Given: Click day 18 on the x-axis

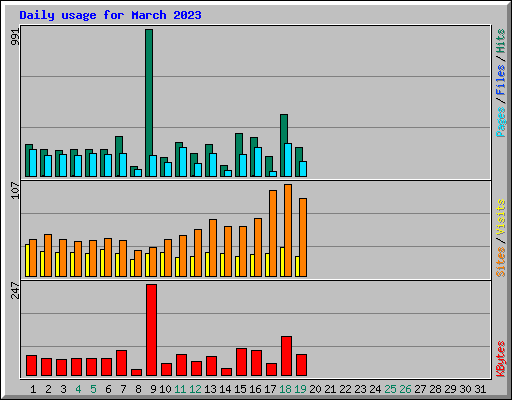Looking at the screenshot, I should click(x=285, y=389).
